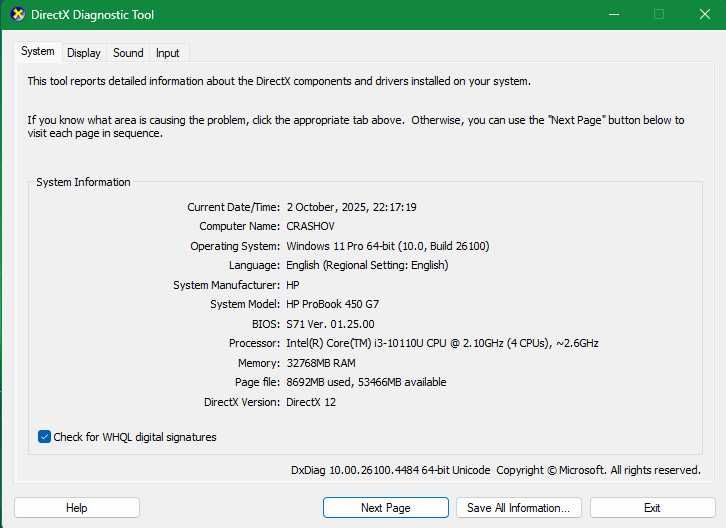The image size is (726, 528).
Task: Click the DirectX Diagnostic Tool title text
Action: 92,15
